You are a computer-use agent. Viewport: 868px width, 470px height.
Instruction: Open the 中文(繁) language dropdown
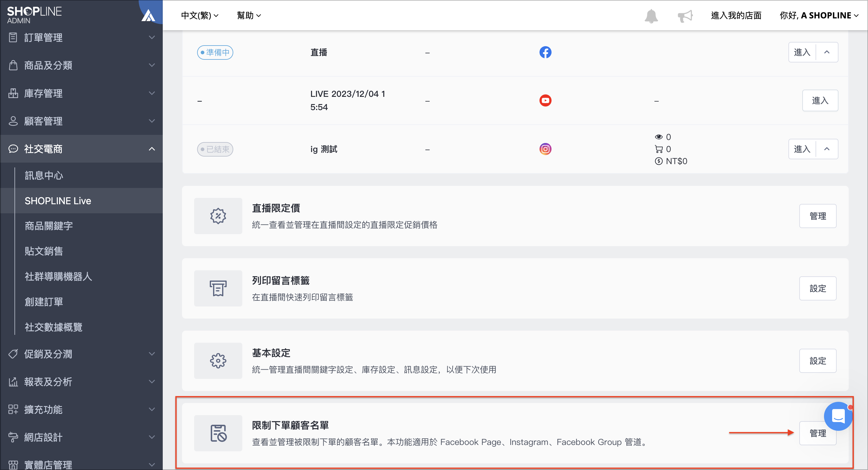click(200, 15)
